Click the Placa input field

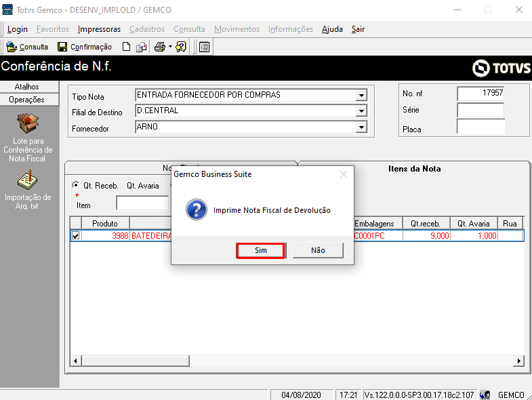[x=480, y=126]
